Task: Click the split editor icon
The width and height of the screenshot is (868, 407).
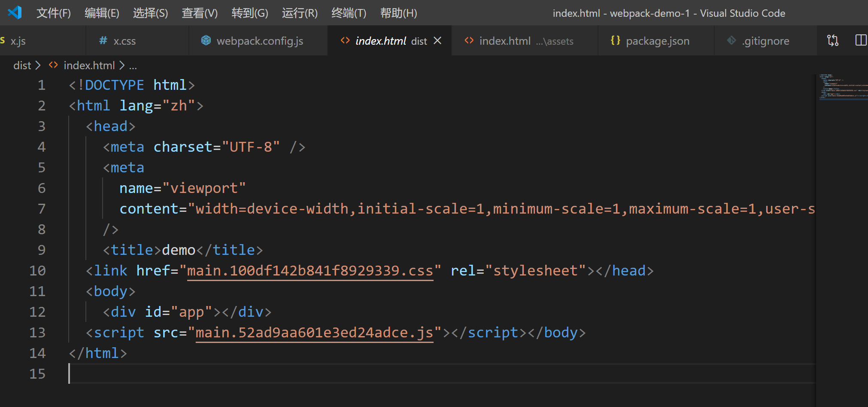Action: click(861, 40)
